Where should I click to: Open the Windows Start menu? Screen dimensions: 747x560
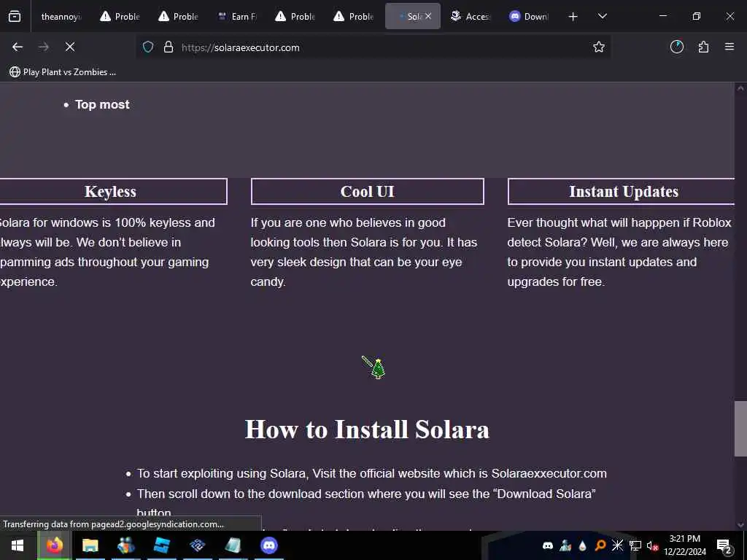[x=18, y=545]
